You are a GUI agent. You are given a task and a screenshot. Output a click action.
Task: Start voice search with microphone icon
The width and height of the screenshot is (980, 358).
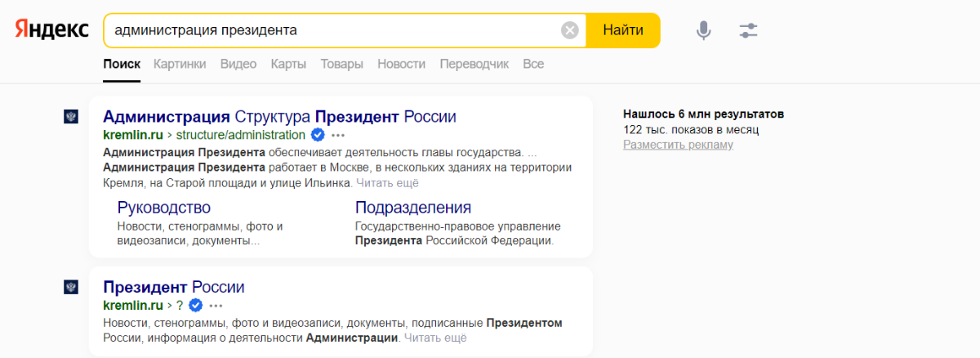point(703,30)
